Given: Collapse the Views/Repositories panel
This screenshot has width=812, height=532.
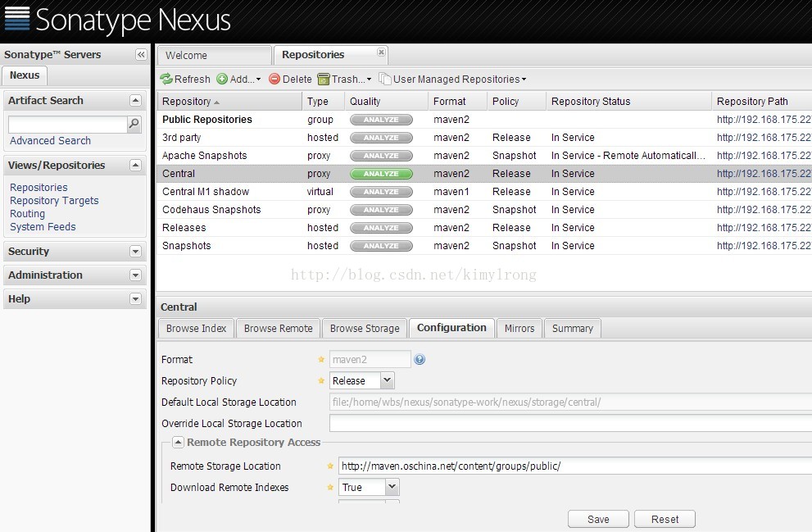Looking at the screenshot, I should click(x=135, y=166).
